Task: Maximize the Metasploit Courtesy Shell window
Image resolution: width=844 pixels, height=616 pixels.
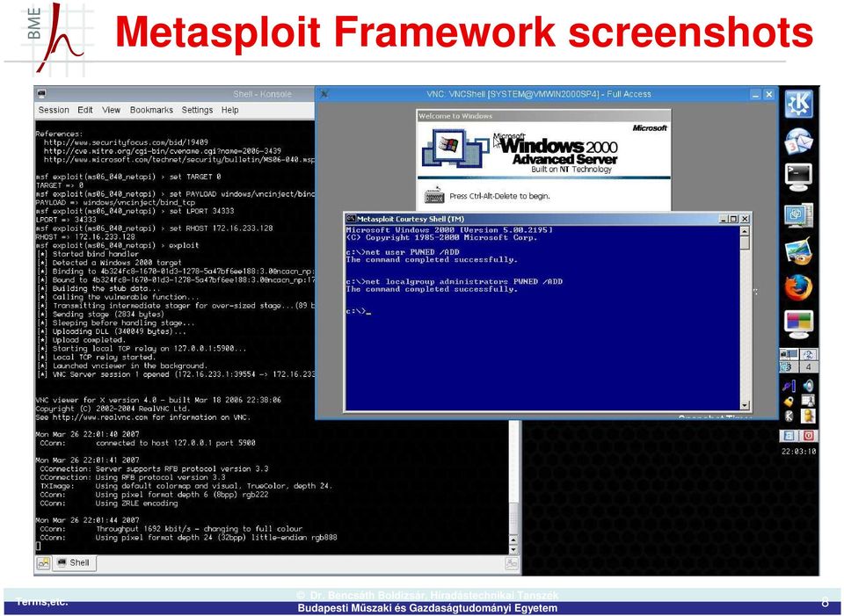Action: pos(733,219)
